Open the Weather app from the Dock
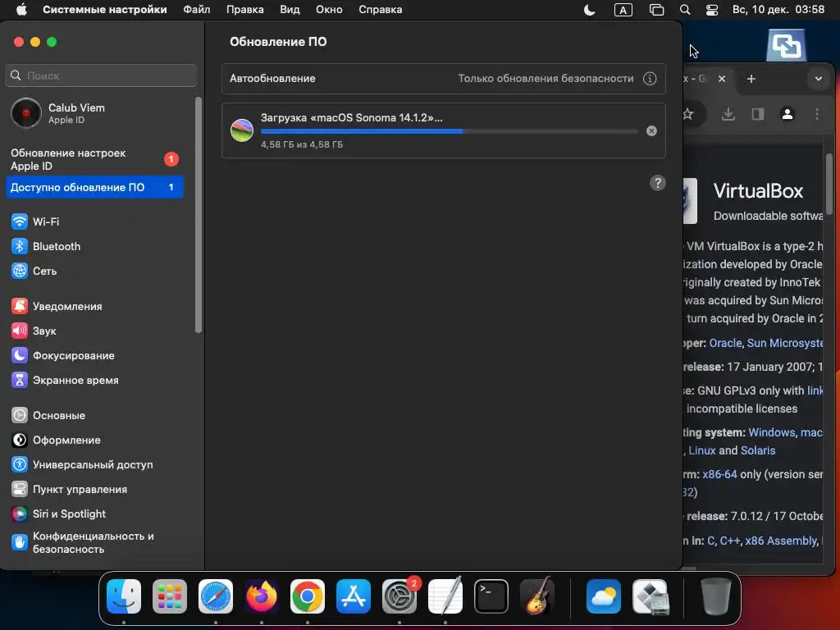Viewport: 840px width, 630px height. pos(604,596)
